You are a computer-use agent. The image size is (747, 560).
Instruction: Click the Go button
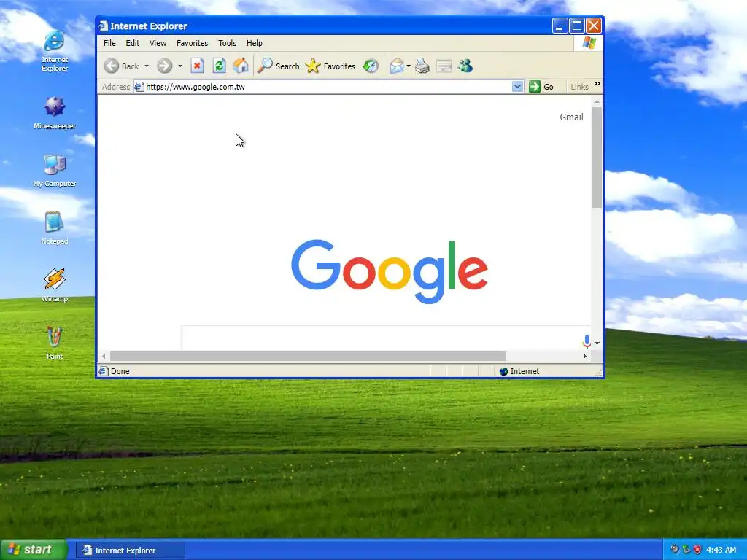click(542, 87)
